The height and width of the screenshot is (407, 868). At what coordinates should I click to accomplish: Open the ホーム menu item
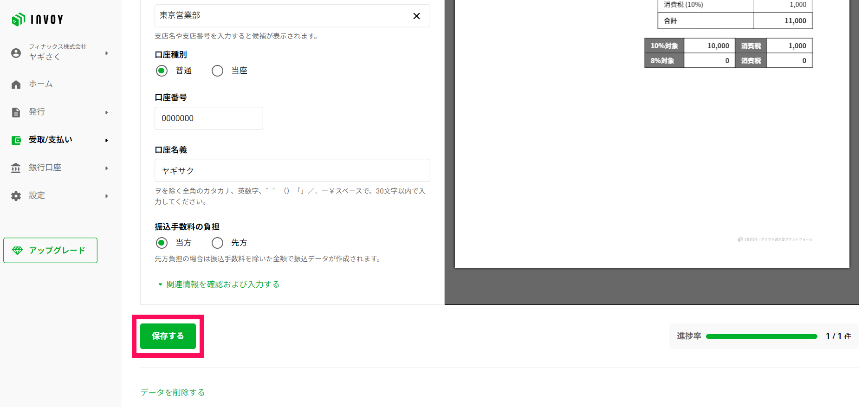41,84
